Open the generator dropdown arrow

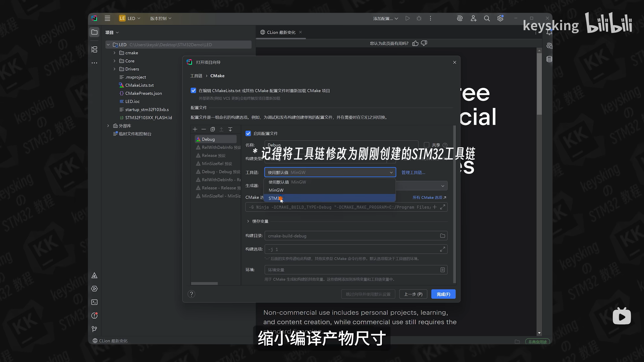pos(442,186)
